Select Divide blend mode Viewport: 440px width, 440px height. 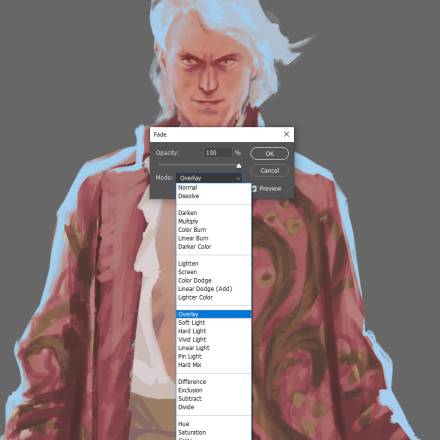[214, 407]
